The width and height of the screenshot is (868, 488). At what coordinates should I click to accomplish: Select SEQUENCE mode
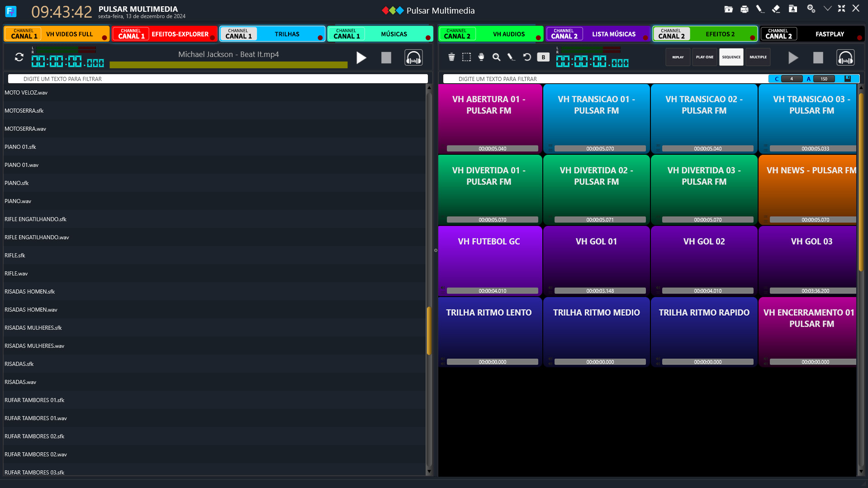click(731, 57)
